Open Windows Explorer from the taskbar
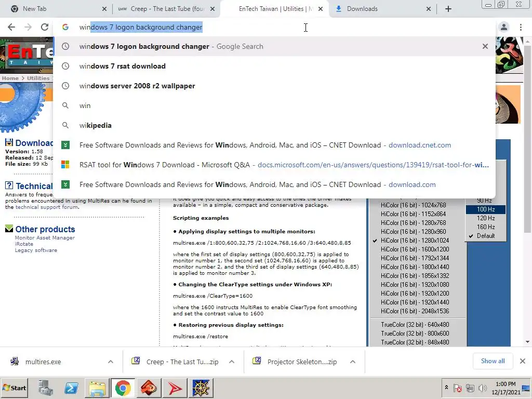 tap(97, 388)
